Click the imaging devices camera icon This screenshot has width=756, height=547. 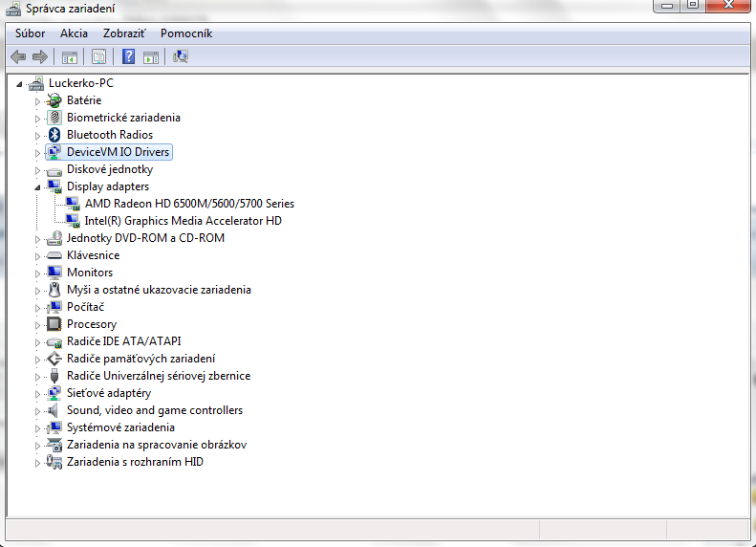(54, 446)
